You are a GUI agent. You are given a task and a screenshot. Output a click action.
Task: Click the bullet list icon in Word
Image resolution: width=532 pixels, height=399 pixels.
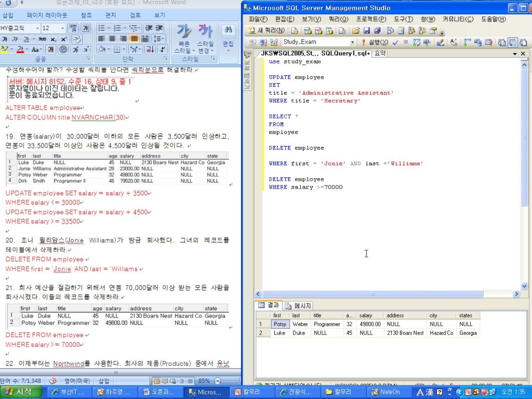pos(101,28)
